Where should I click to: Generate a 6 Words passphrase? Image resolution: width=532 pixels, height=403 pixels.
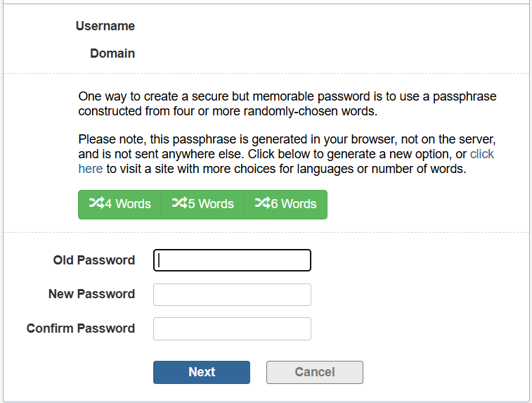(286, 204)
